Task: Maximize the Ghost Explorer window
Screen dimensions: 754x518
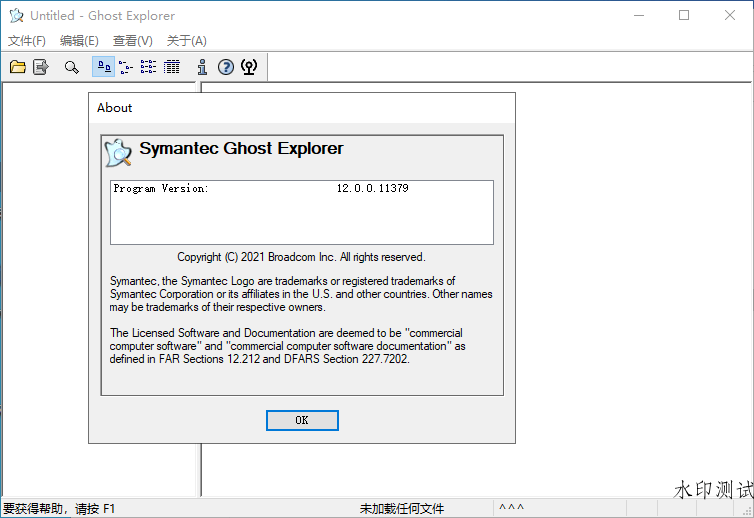Action: pyautogui.click(x=684, y=15)
